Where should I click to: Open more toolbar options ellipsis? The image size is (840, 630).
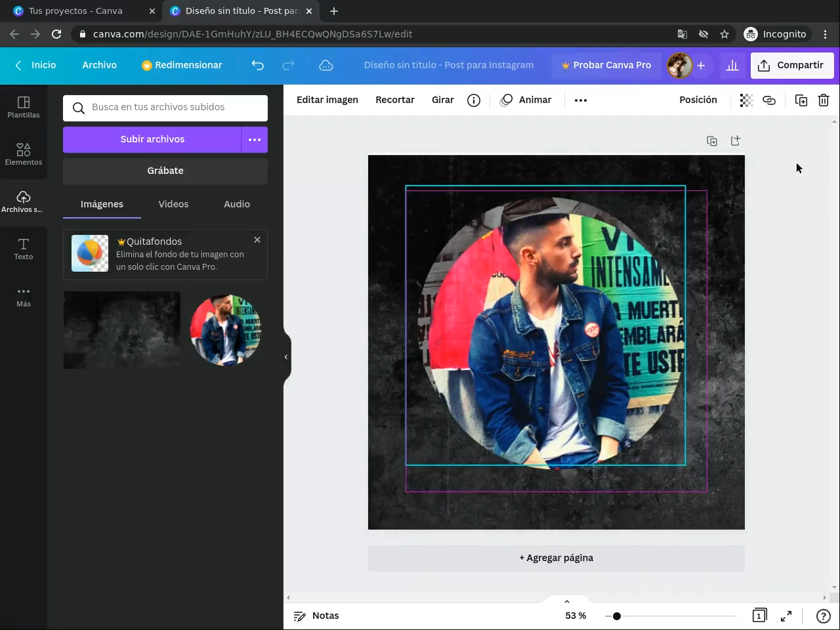click(x=581, y=100)
